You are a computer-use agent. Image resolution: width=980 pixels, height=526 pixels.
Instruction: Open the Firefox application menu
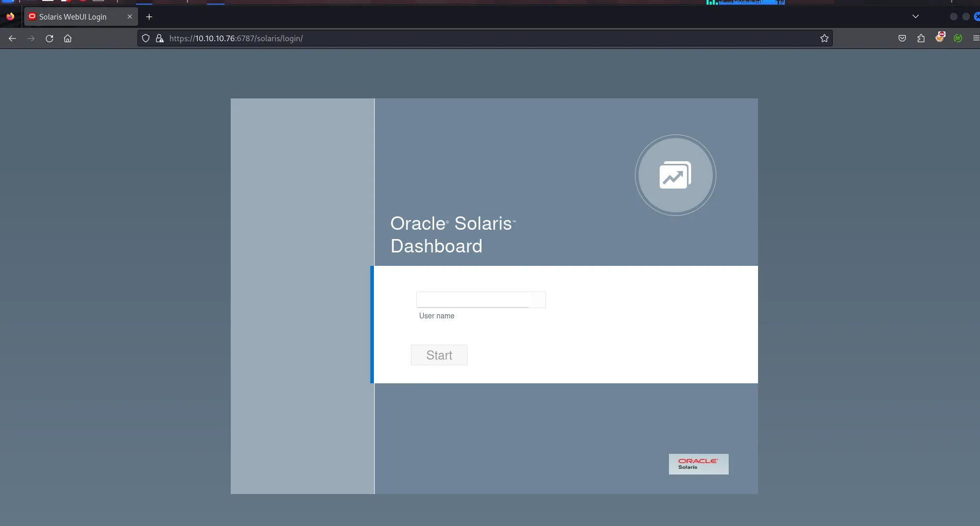976,39
